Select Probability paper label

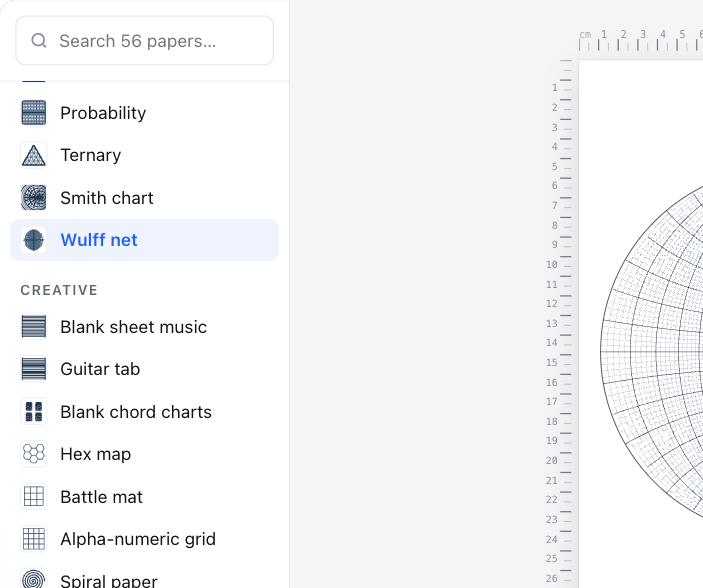point(103,113)
